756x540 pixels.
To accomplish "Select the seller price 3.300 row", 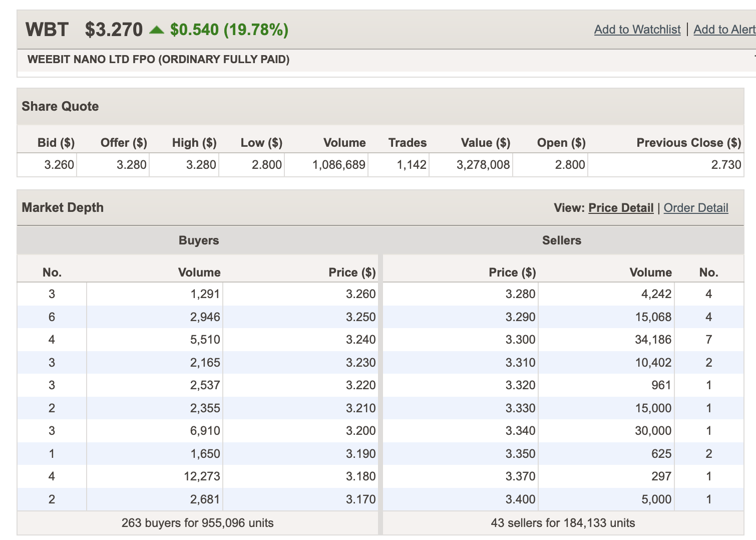I will point(520,340).
